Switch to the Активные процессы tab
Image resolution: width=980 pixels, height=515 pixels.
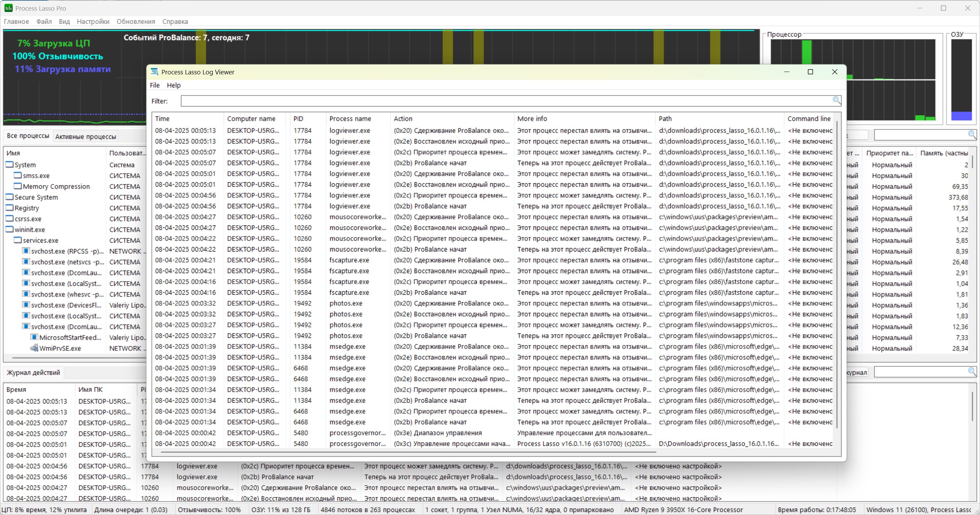point(85,136)
